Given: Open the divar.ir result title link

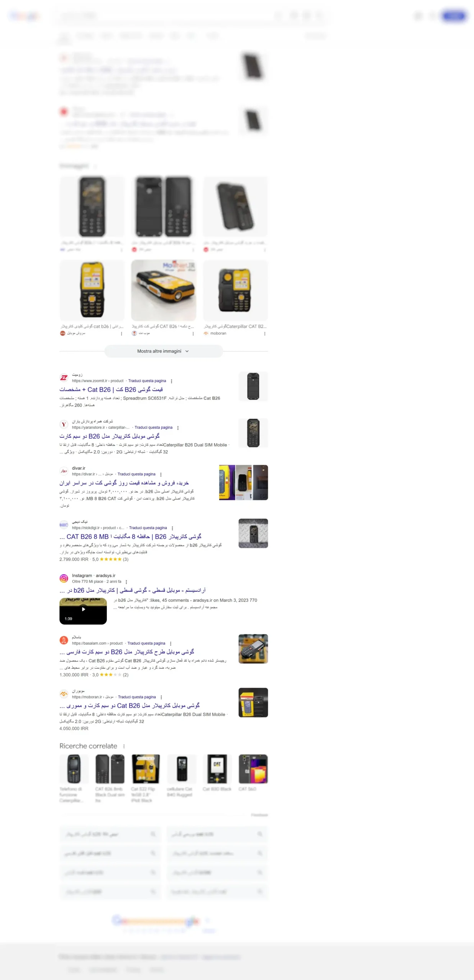Looking at the screenshot, I should tap(124, 483).
